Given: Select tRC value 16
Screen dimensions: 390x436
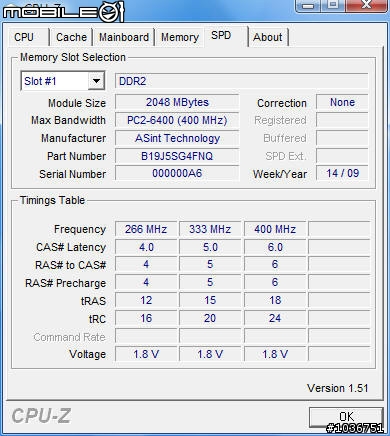Looking at the screenshot, I should pos(146,318).
